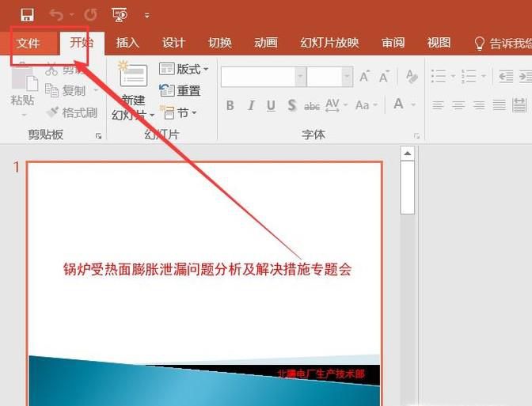Decrease list indent level
The image size is (532, 406).
[x=506, y=76]
